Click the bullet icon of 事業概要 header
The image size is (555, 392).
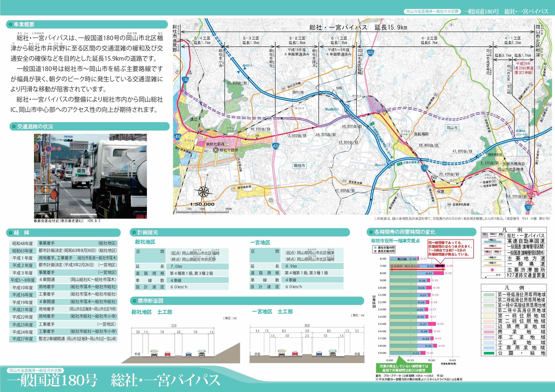pos(10,24)
